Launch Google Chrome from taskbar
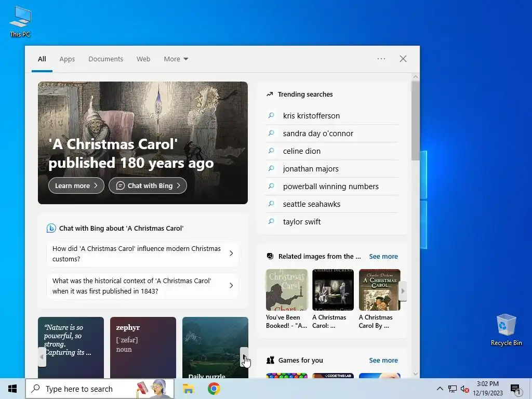The height and width of the screenshot is (399, 532). click(x=214, y=389)
